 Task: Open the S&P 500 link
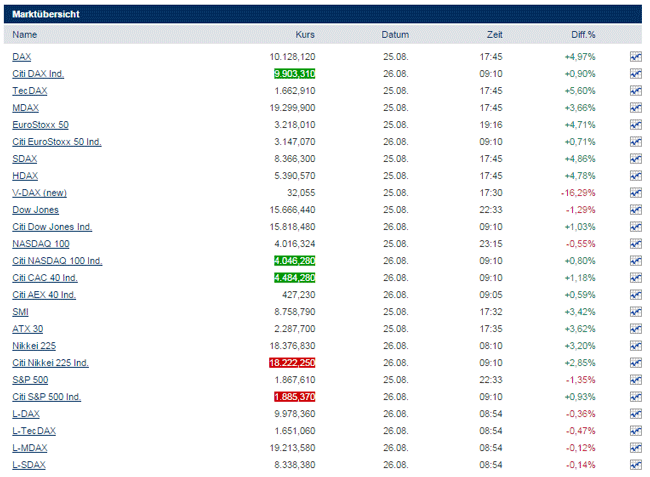(x=30, y=380)
